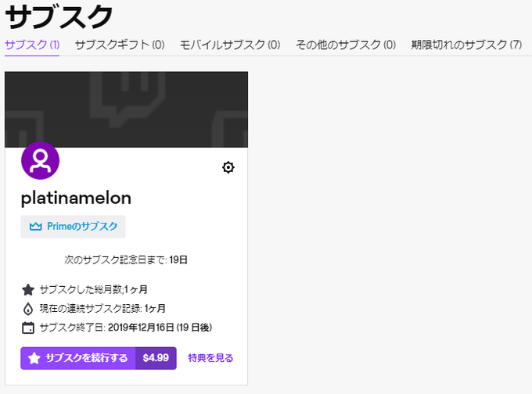Click the flame icon for current streak
532x394 pixels.
tap(28, 309)
